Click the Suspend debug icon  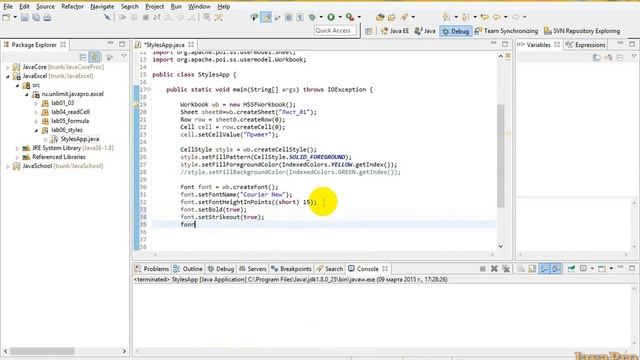[x=134, y=17]
